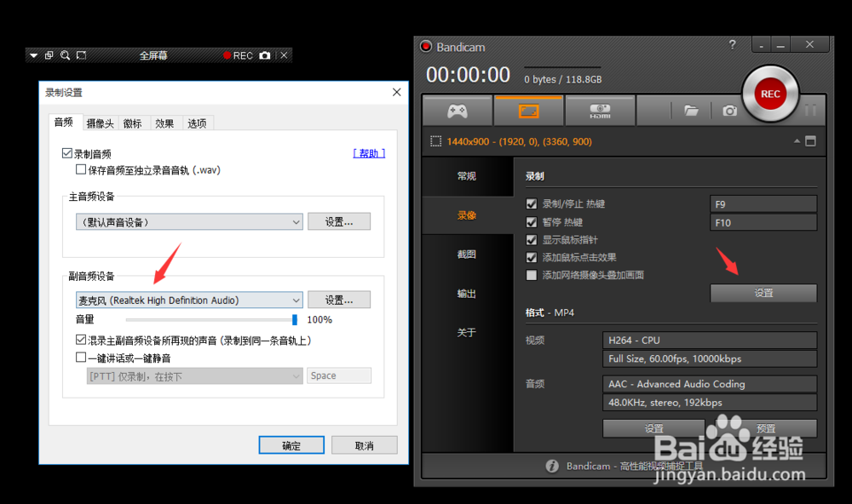This screenshot has width=852, height=504.
Task: Click the 预置 presets button
Action: coord(766,428)
